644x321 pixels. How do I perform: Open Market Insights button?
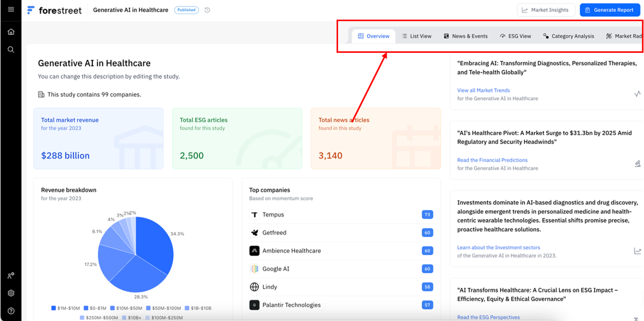point(546,10)
